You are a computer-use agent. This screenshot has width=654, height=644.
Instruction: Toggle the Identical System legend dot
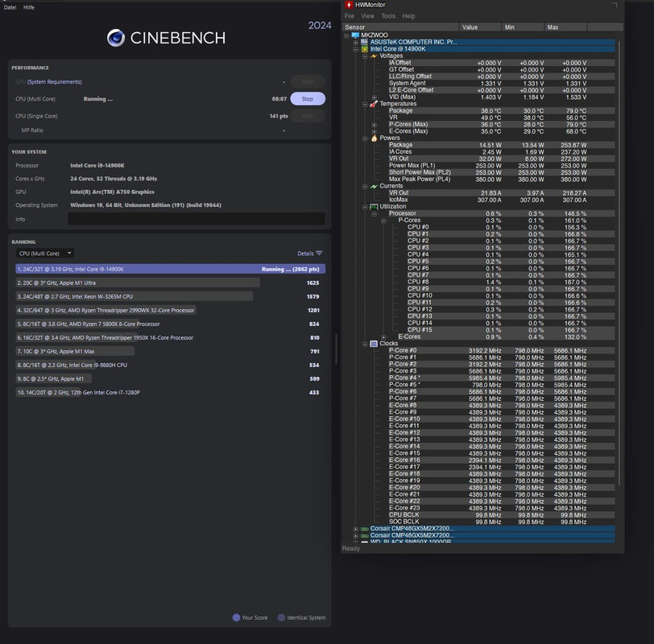click(x=282, y=617)
